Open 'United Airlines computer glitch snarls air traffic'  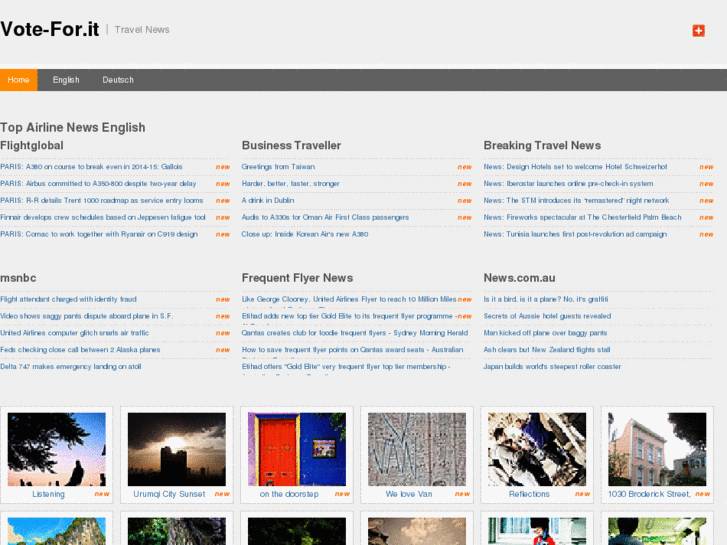75,333
